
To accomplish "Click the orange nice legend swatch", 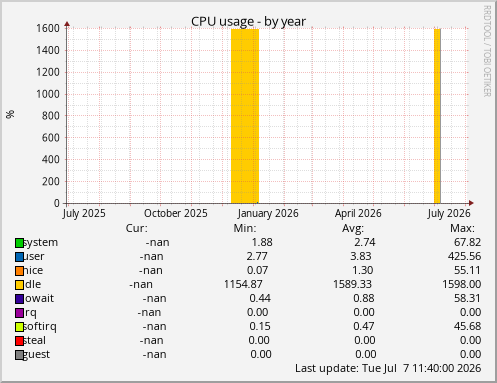I will coord(19,271).
